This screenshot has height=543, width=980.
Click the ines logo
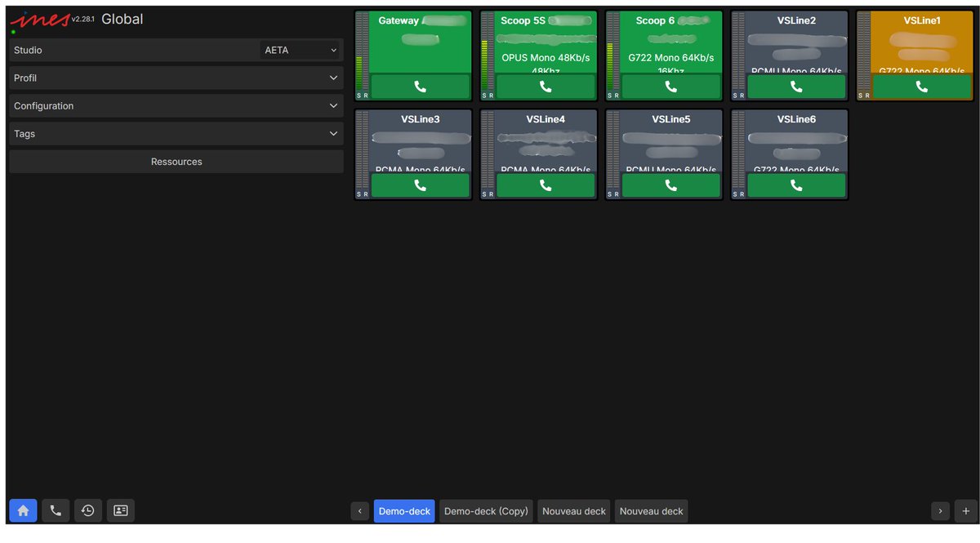(39, 20)
